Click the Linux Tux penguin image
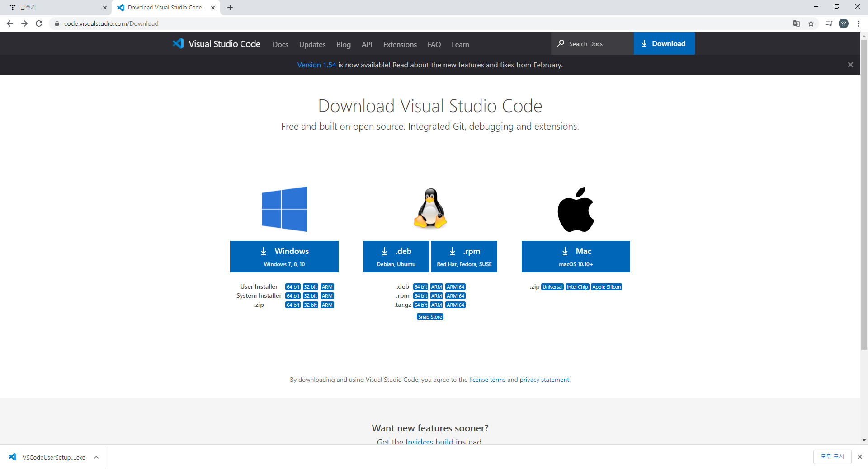 430,208
